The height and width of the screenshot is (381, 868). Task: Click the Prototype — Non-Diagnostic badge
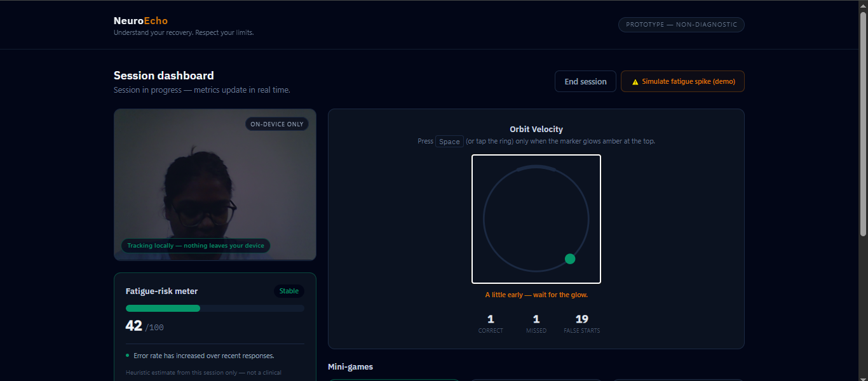point(681,25)
